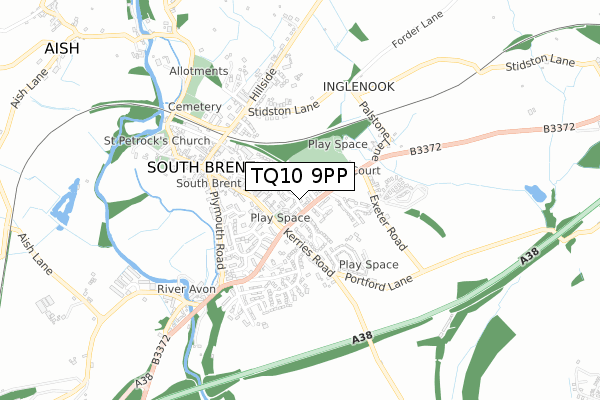
Task: Click the Play Space label near Portford Lane
Action: pyautogui.click(x=368, y=264)
